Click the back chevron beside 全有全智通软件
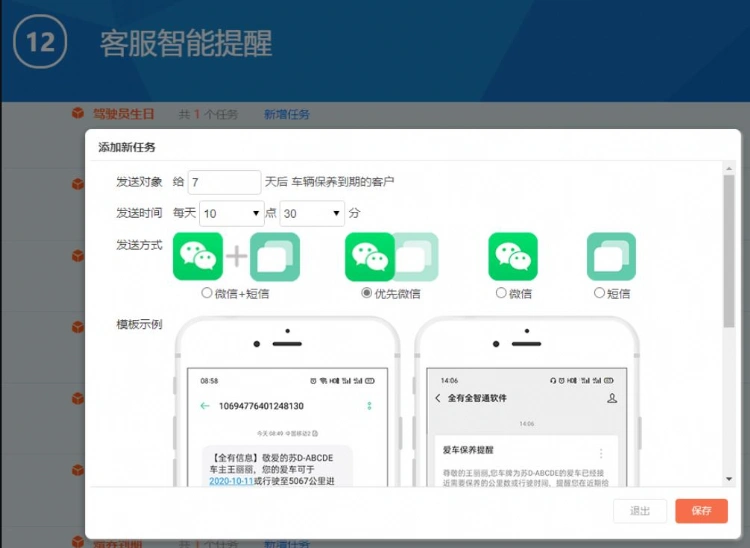The width and height of the screenshot is (750, 548). (x=438, y=398)
